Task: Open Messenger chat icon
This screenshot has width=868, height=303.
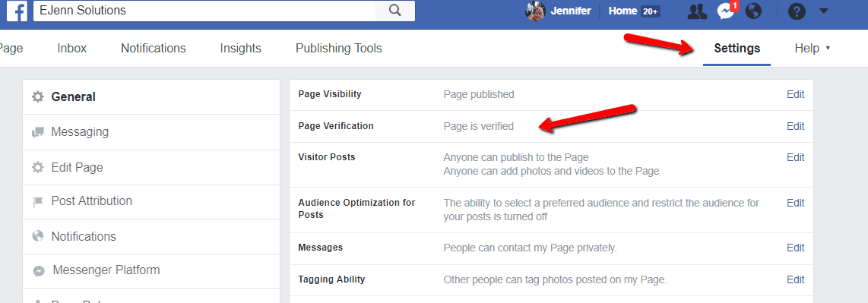Action: [725, 11]
